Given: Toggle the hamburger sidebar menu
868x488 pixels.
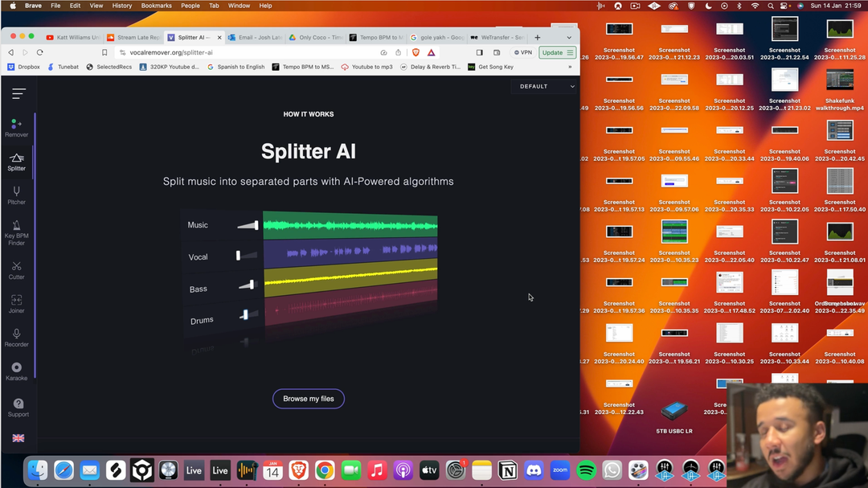Looking at the screenshot, I should (18, 94).
